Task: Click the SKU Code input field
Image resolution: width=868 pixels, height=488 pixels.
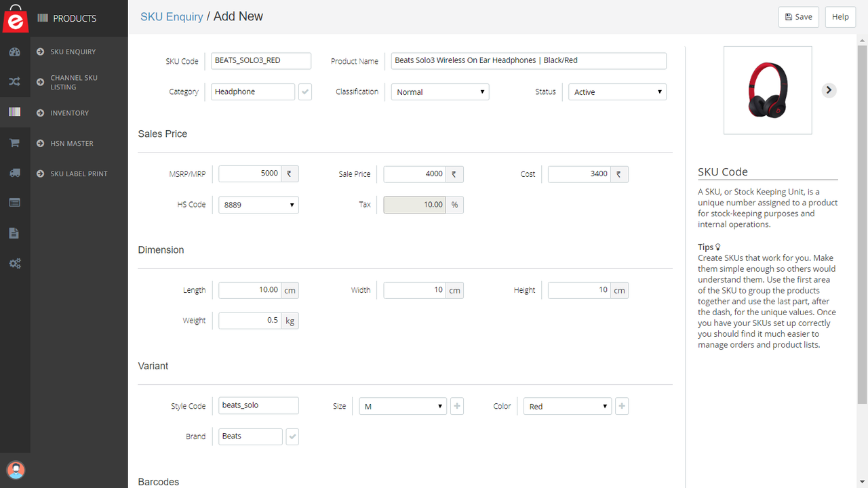Action: point(261,60)
